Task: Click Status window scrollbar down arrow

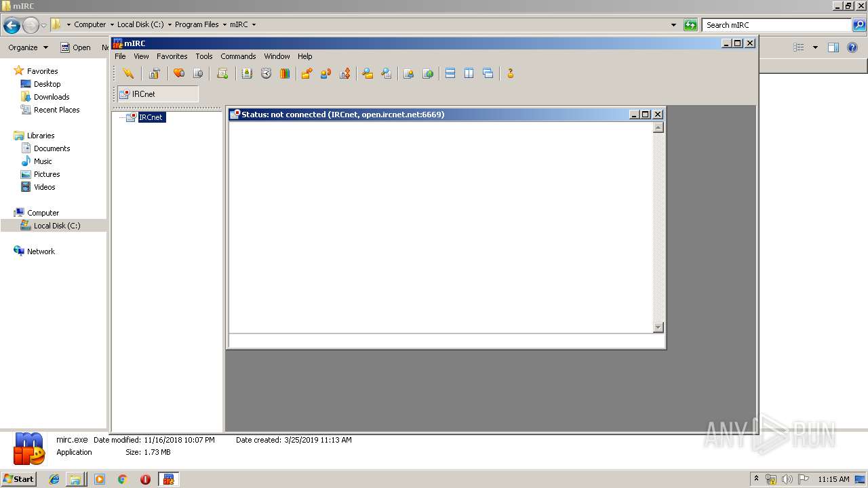Action: 658,327
